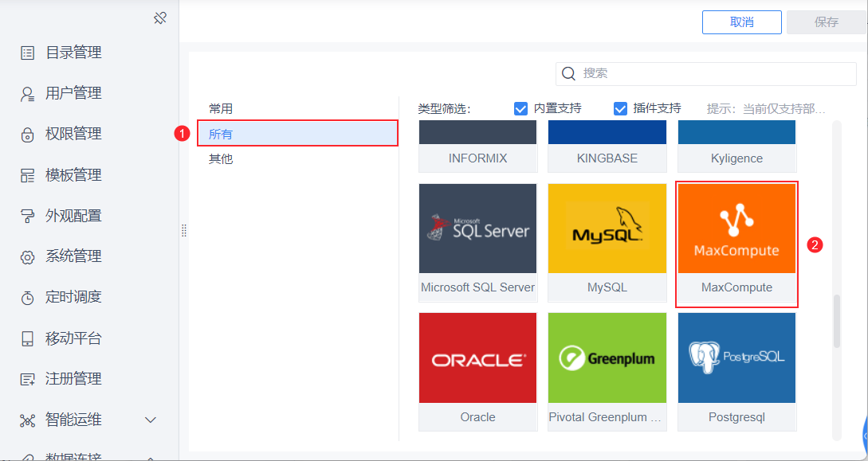Click the MaxCompute caption text
This screenshot has height=461, width=868.
pos(736,287)
